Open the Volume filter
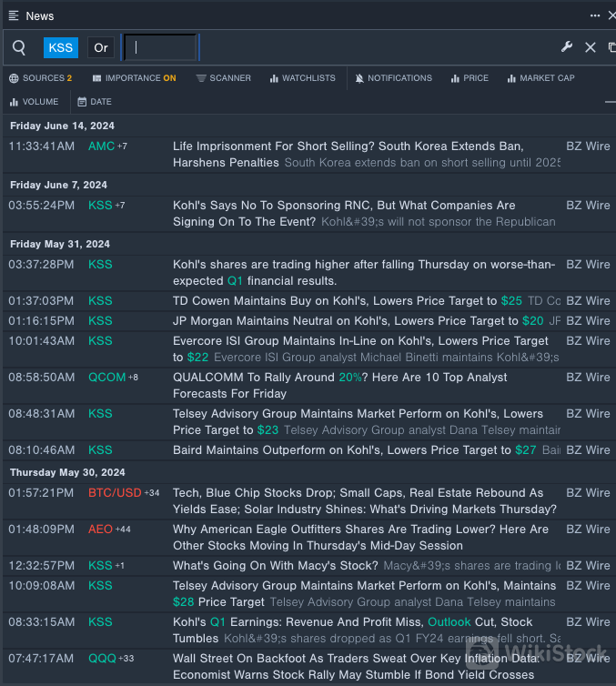 [34, 102]
